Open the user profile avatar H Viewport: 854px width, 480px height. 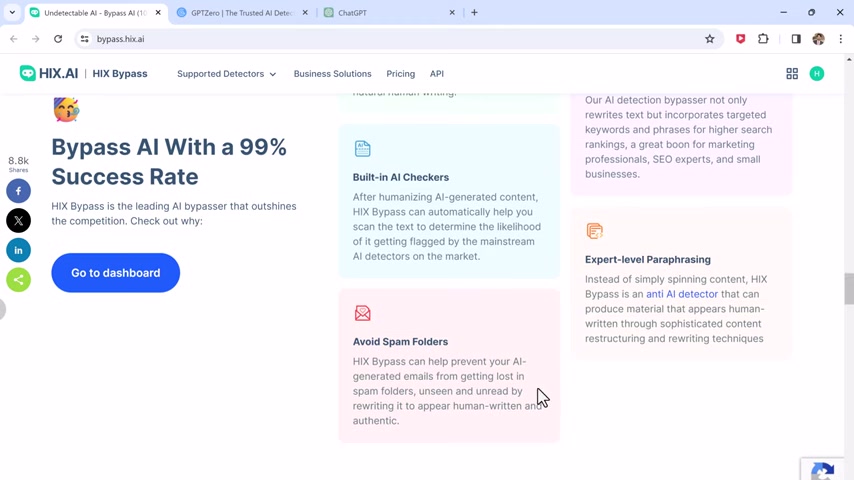[x=816, y=74]
